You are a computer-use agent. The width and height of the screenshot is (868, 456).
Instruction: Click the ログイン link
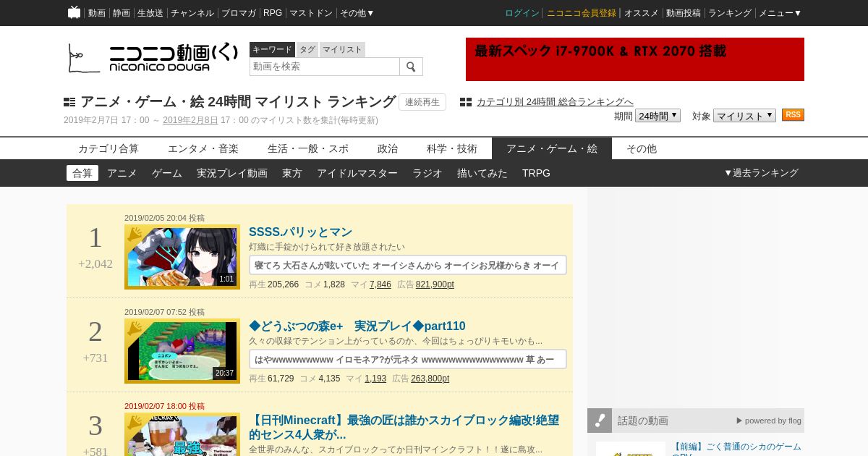click(522, 13)
